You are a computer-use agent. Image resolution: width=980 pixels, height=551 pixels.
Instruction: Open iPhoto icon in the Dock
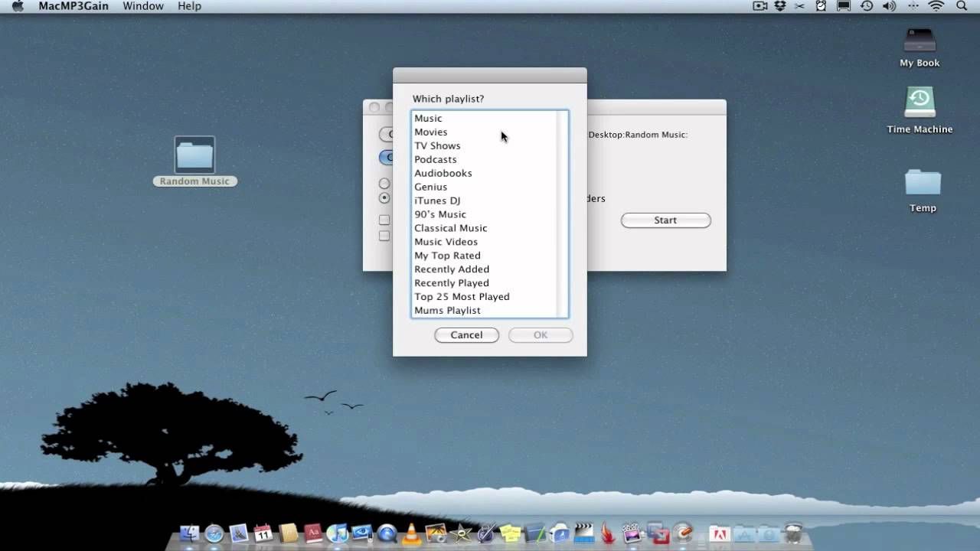point(436,533)
